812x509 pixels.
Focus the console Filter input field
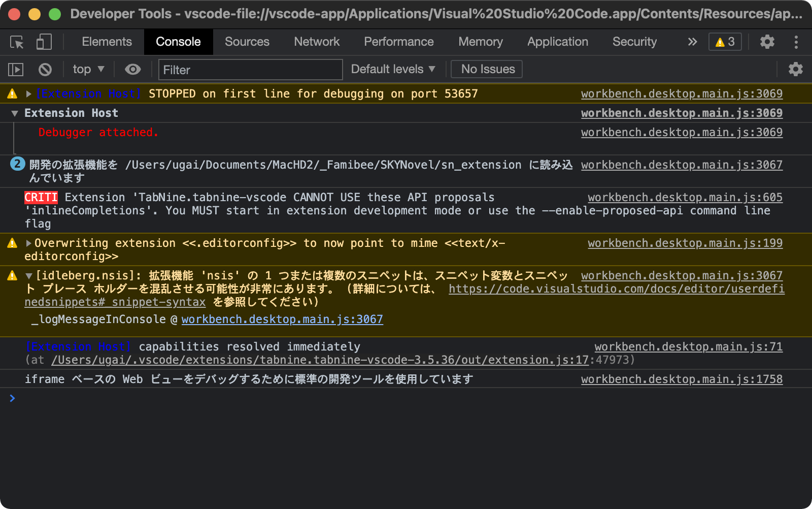tap(251, 70)
